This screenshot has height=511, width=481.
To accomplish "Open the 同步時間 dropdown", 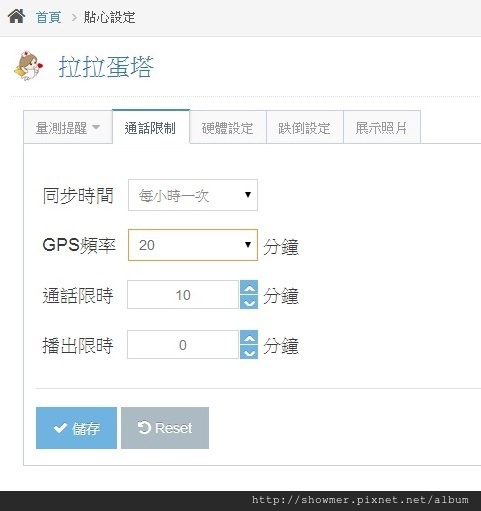I will click(193, 195).
